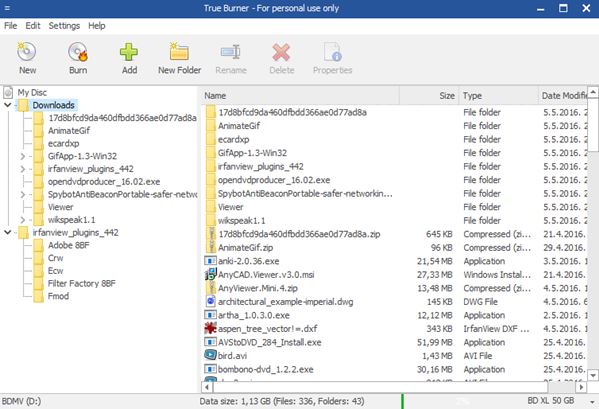Click the ecardxp folder icon in file list
The width and height of the screenshot is (599, 409).
(x=210, y=139)
